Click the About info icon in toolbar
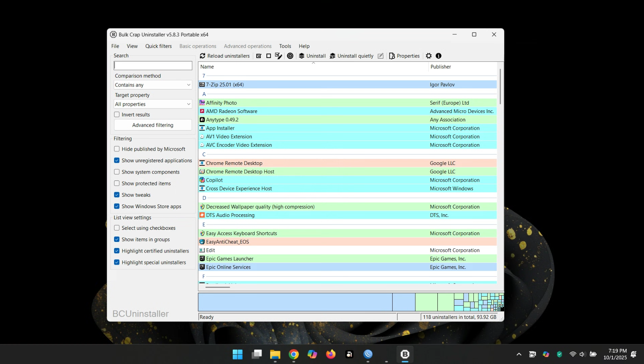Viewport: 644px width, 364px height. point(439,56)
